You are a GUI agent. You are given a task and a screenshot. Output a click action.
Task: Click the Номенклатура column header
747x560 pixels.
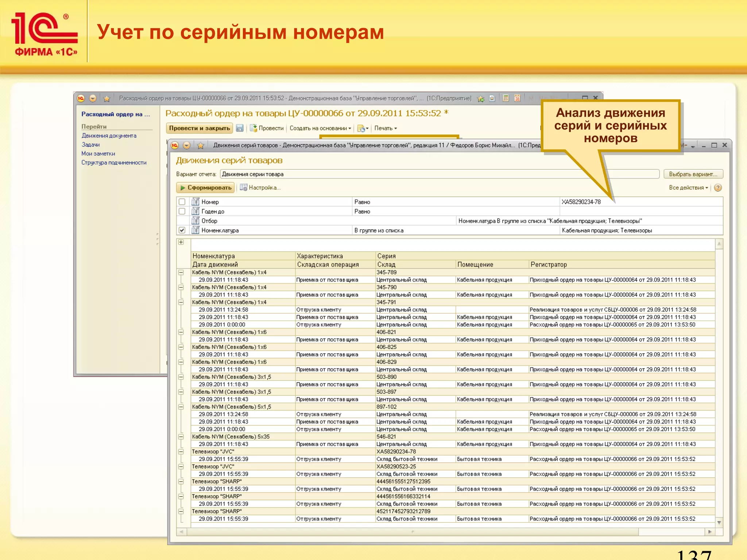pyautogui.click(x=243, y=256)
